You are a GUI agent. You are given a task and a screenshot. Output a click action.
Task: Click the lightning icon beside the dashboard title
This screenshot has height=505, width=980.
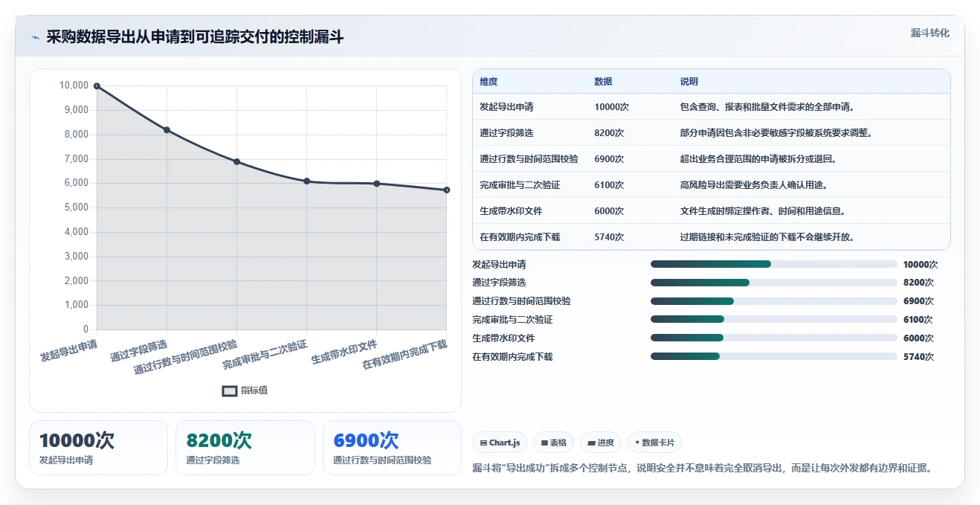tap(35, 37)
